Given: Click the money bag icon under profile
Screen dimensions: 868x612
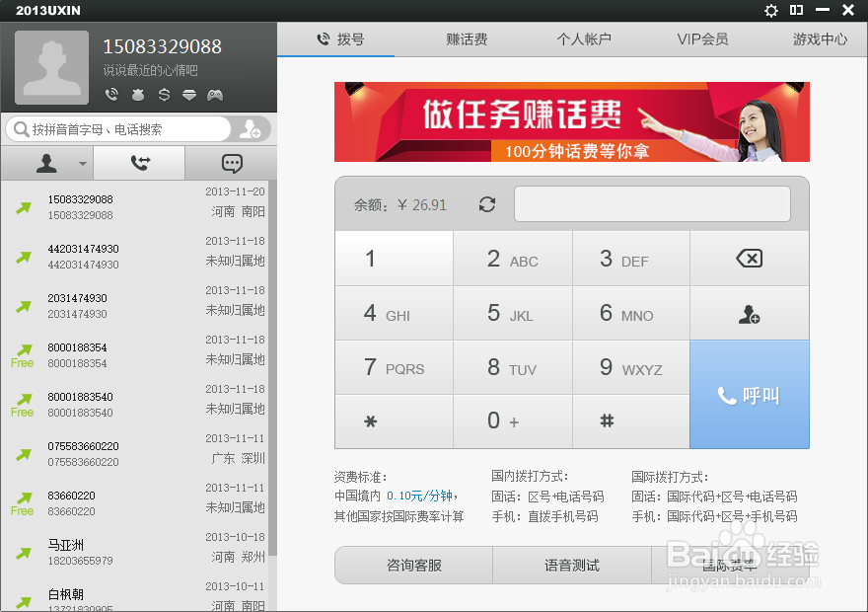Looking at the screenshot, I should [138, 96].
